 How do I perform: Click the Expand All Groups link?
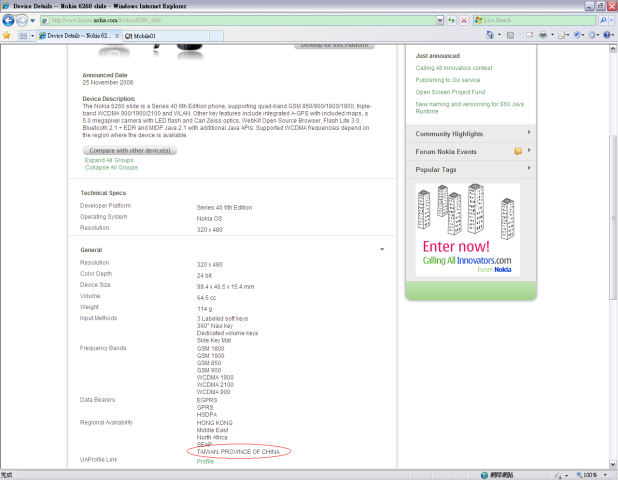click(x=109, y=160)
